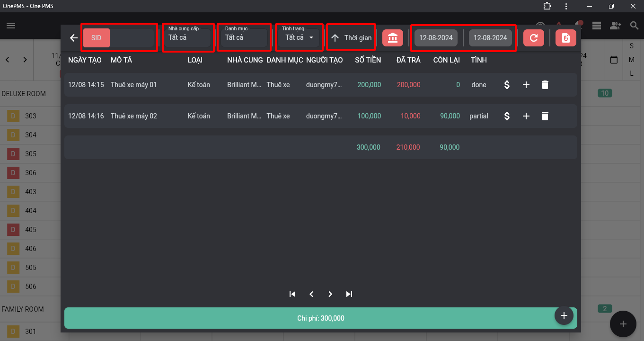Click the bank building icon button
The image size is (644, 341).
coord(392,38)
